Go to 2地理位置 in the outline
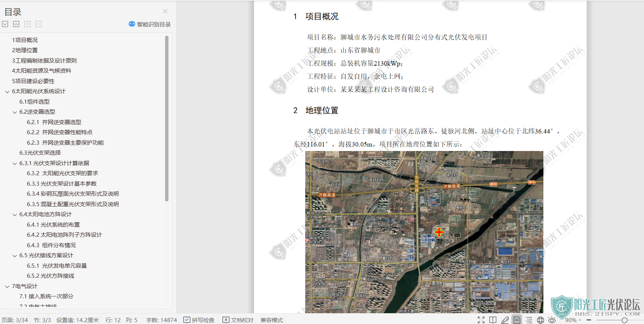 [25, 50]
